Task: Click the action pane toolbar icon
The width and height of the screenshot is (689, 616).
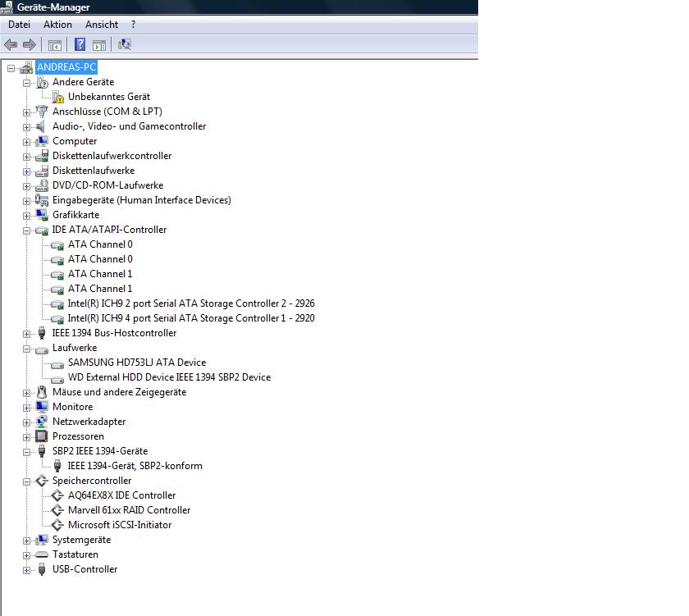Action: tap(99, 45)
